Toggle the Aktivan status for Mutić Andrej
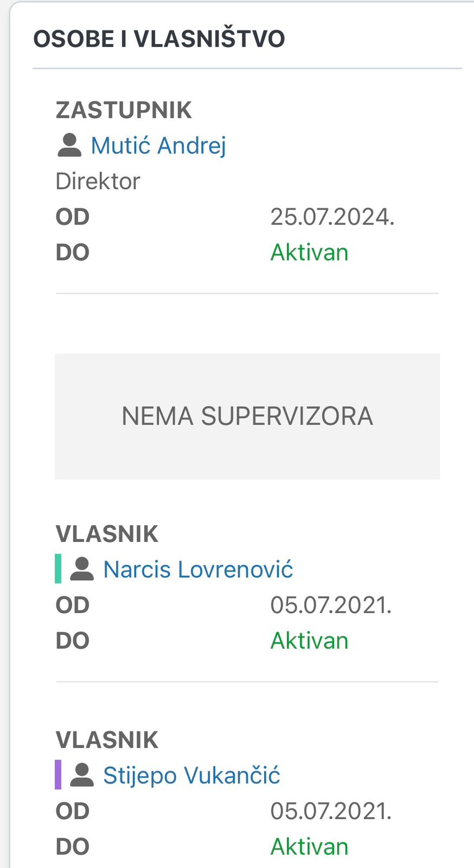Viewport: 474px width, 868px height. point(309,252)
